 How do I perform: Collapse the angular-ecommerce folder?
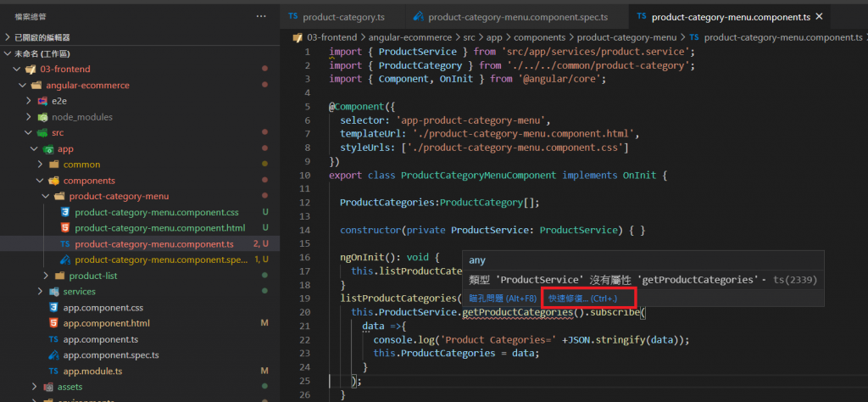pos(22,86)
